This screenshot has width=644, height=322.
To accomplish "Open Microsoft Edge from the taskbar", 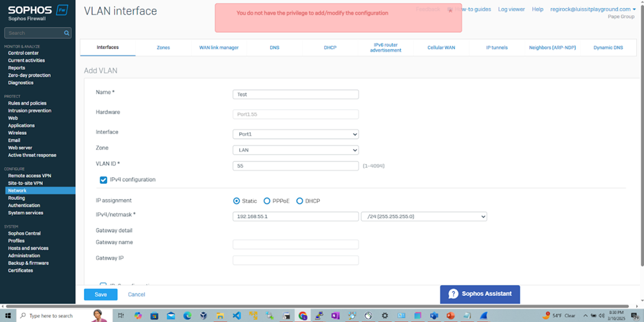I will 188,315.
